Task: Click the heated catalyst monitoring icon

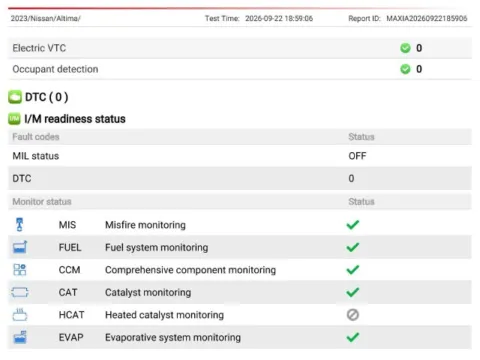Action: pyautogui.click(x=20, y=315)
